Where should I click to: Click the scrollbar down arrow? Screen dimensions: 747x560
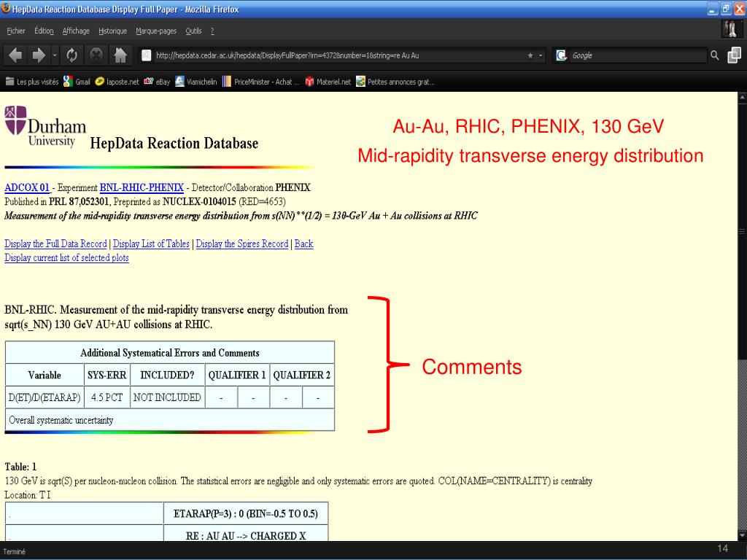(742, 534)
